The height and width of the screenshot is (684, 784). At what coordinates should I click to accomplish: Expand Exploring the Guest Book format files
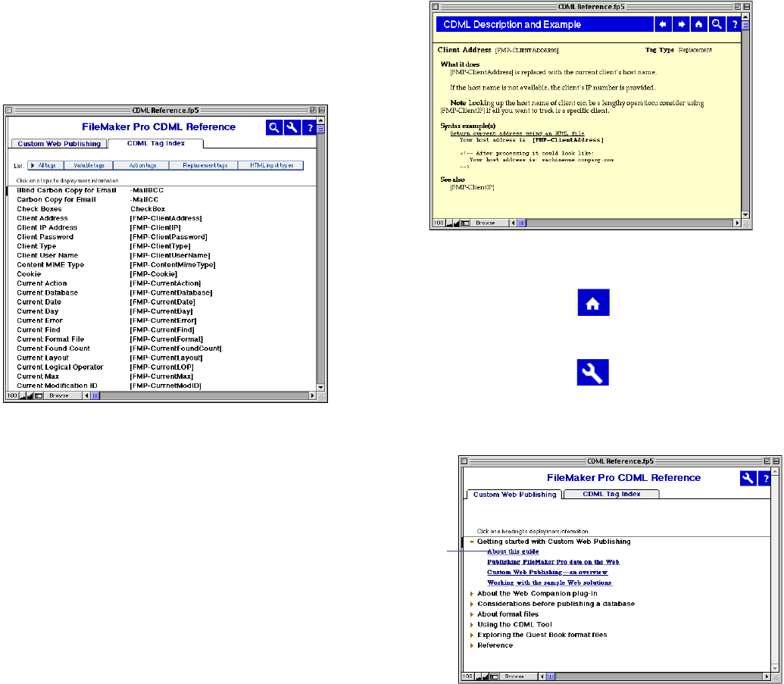click(x=471, y=635)
